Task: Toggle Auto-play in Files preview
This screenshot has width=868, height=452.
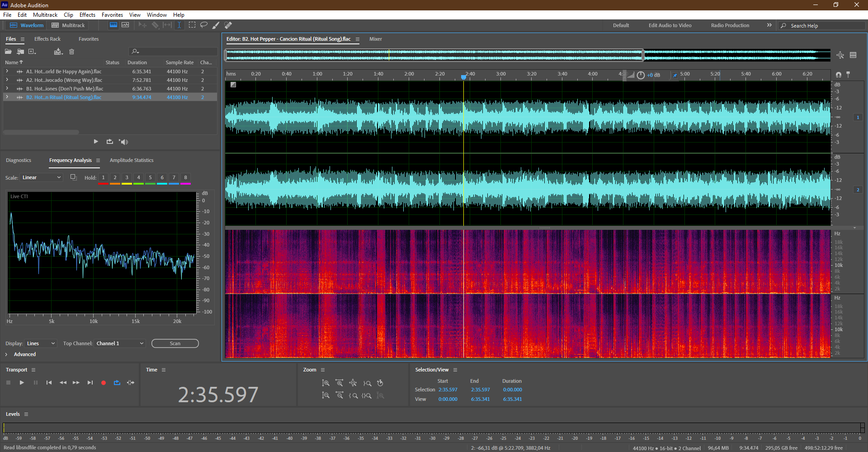Action: point(123,142)
